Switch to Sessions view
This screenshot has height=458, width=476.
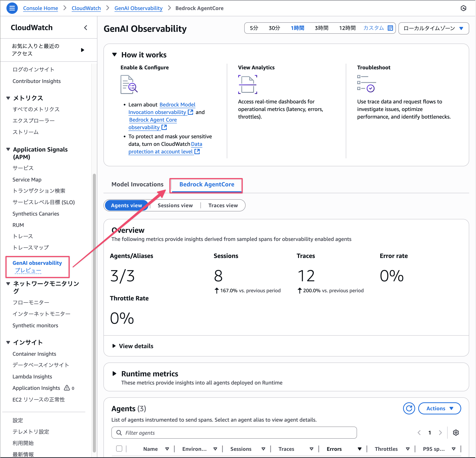click(175, 205)
